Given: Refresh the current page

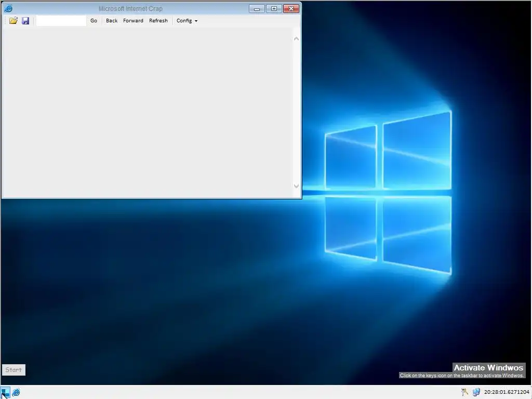Looking at the screenshot, I should click(158, 21).
